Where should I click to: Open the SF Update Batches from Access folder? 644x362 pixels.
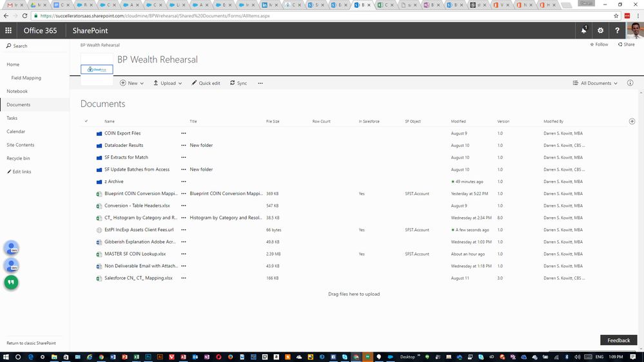137,169
